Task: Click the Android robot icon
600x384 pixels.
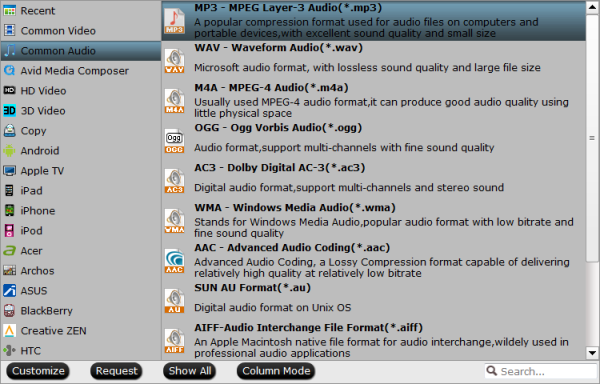Action: (x=9, y=150)
